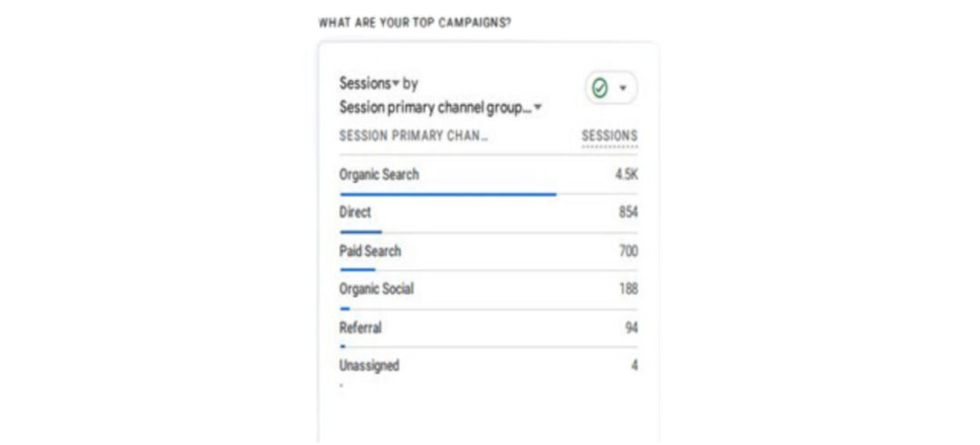The image size is (980, 445).
Task: Click the 4.5K sessions value
Action: [x=626, y=174]
